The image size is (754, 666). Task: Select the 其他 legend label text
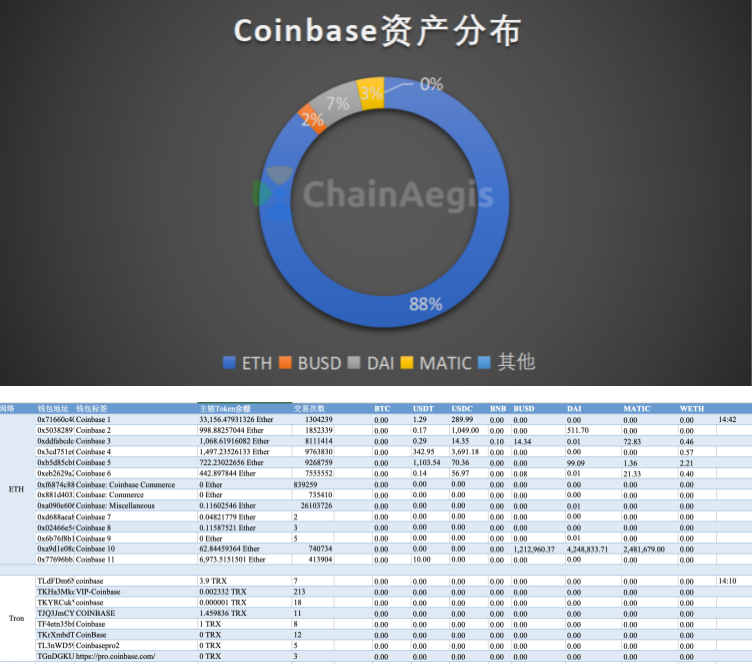coord(516,362)
